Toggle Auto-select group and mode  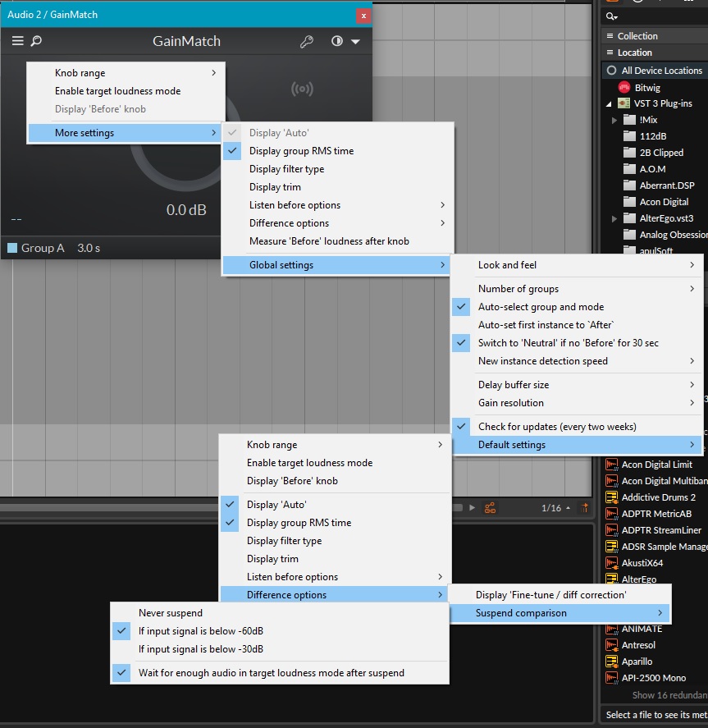click(578, 307)
